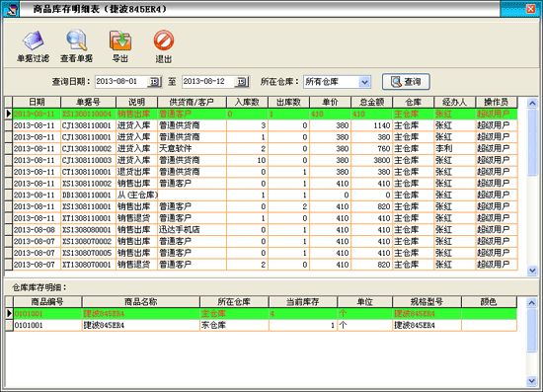The image size is (543, 392).
Task: Open calendar picker for start date 2013-08-01
Action: 154,82
